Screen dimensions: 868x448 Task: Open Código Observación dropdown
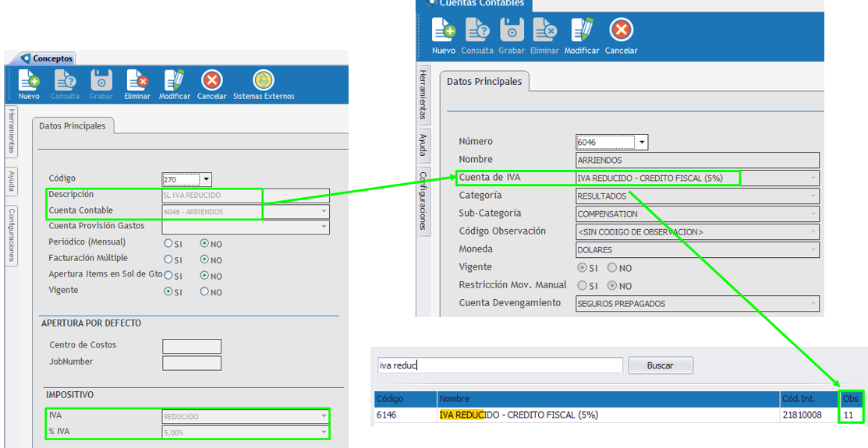[813, 231]
